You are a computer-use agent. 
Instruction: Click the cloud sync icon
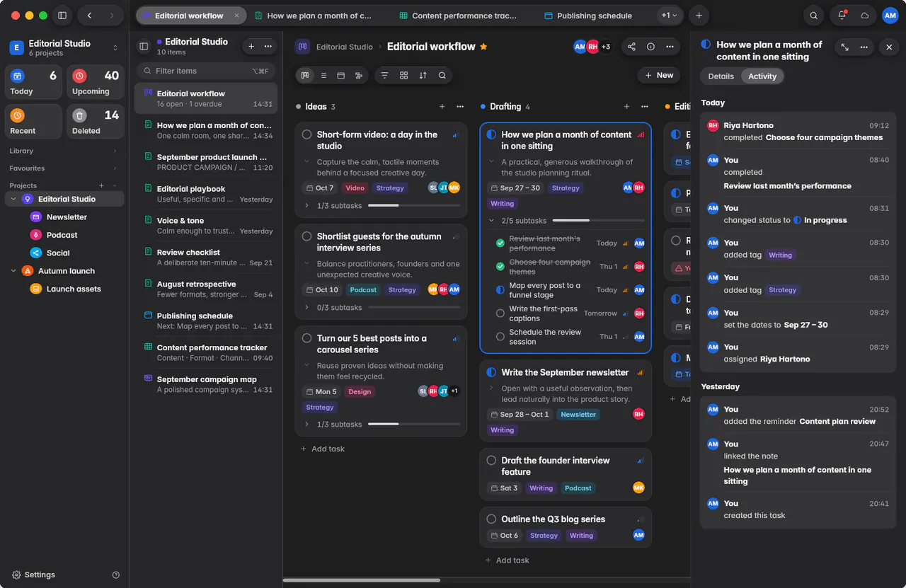pyautogui.click(x=864, y=16)
